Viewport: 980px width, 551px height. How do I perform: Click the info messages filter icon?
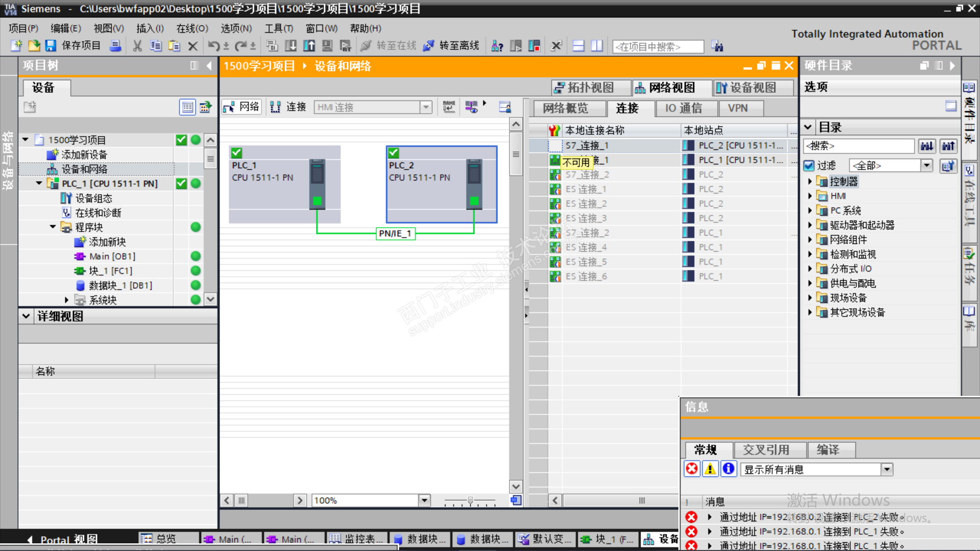[x=728, y=469]
